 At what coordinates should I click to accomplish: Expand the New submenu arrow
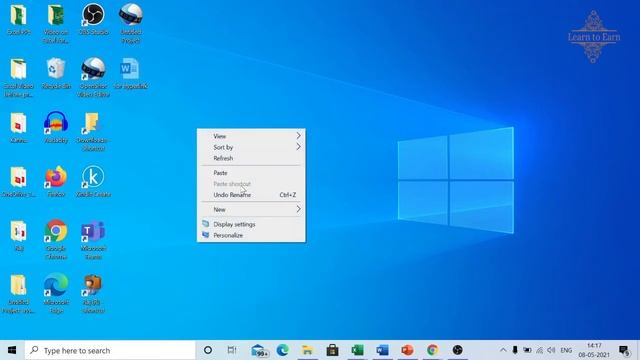[298, 209]
